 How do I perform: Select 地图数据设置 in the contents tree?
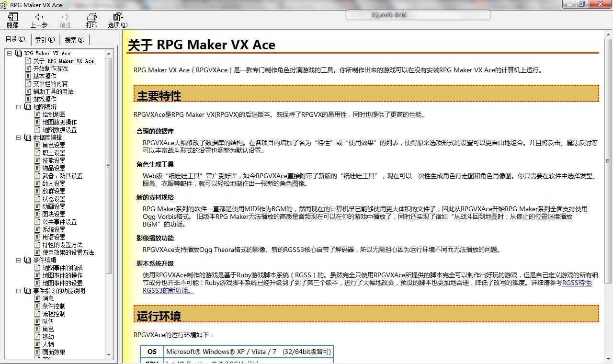click(59, 130)
